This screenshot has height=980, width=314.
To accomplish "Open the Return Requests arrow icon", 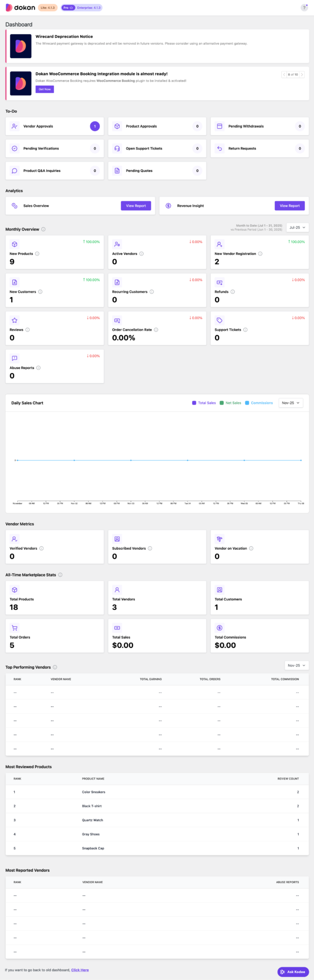I will tap(219, 148).
